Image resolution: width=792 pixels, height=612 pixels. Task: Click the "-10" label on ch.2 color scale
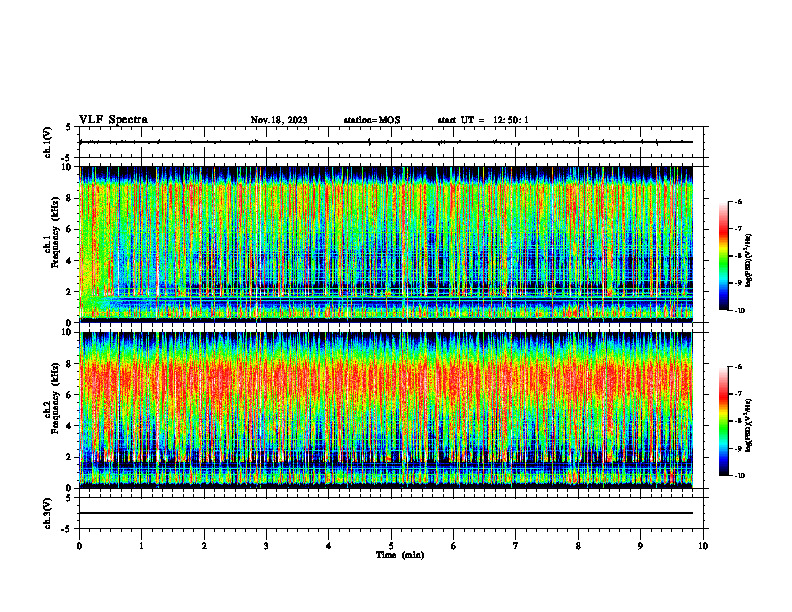738,476
